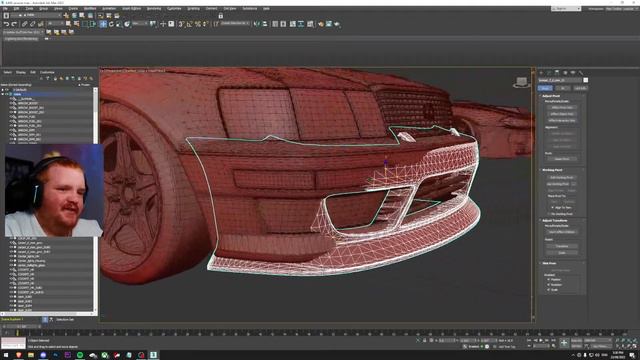Image resolution: width=640 pixels, height=360 pixels.
Task: Click Don't Affect Children button
Action: coord(562,232)
